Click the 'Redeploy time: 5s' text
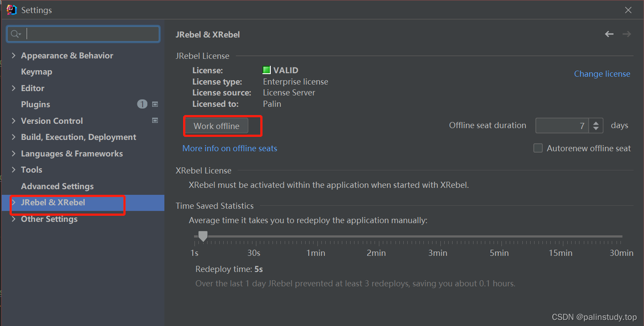The width and height of the screenshot is (644, 326). point(229,269)
